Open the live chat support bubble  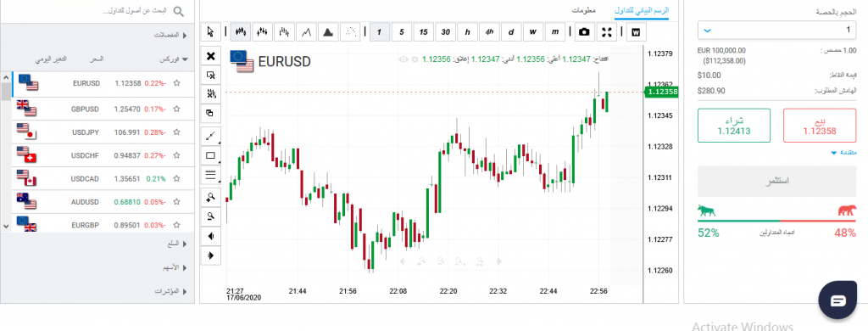tap(838, 300)
